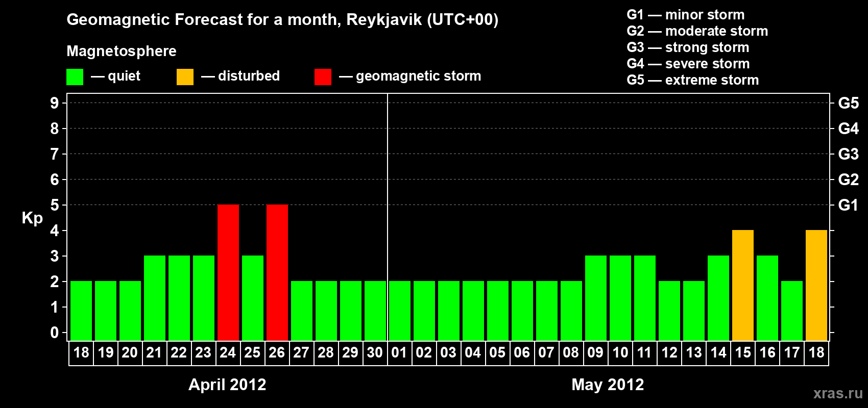Viewport: 868px width, 408px height.
Task: Click the orange disturbed legend swatch
Action: [x=185, y=77]
